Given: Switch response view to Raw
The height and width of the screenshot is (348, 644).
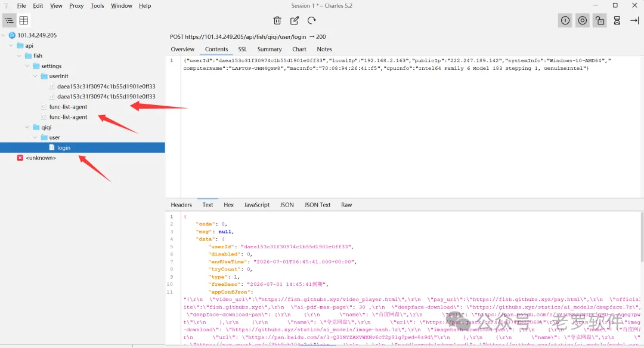Looking at the screenshot, I should tap(346, 205).
